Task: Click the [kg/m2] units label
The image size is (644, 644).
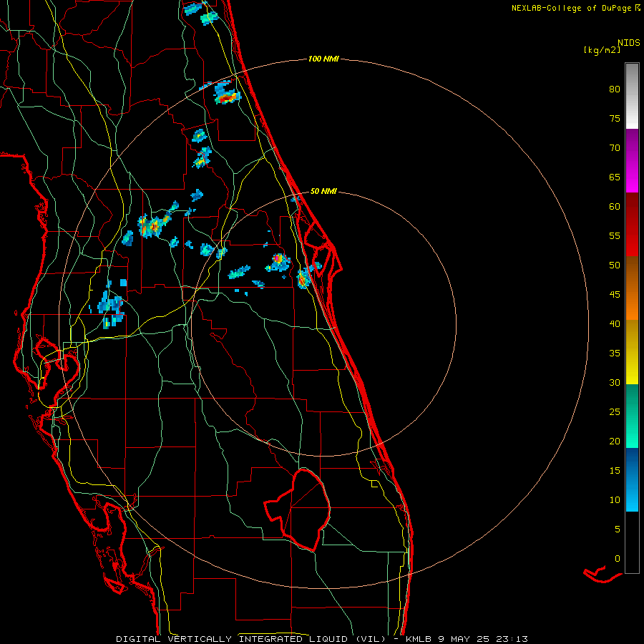Action: [602, 50]
